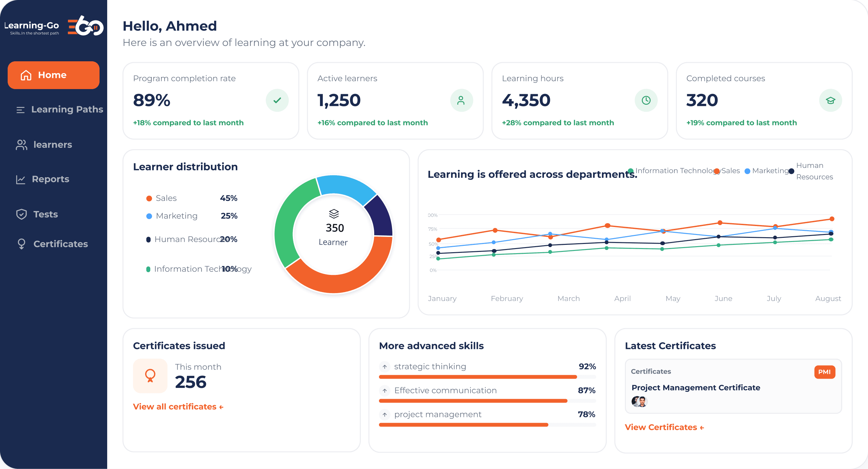Screen dimensions: 868x469
Task: Click the clock icon on Learning hours card
Action: pyautogui.click(x=646, y=101)
